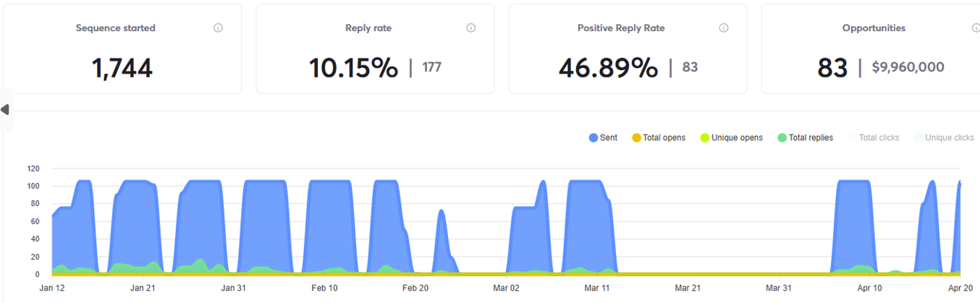Screen dimensions: 980x303
Task: Click the Mar 02 axis label
Action: click(x=506, y=287)
